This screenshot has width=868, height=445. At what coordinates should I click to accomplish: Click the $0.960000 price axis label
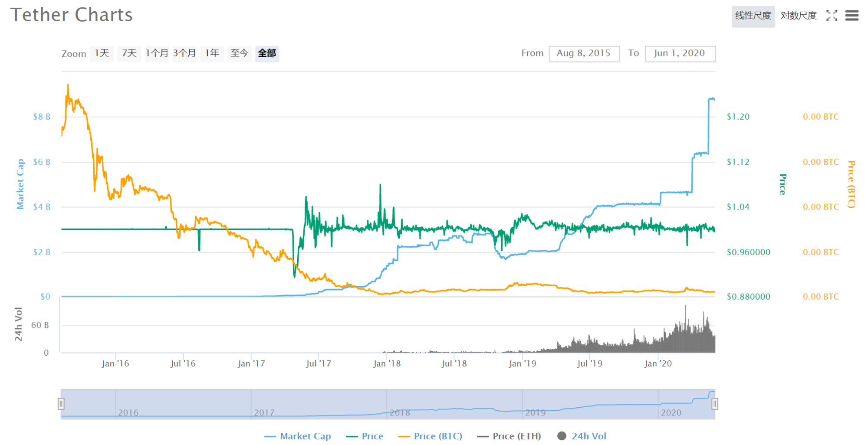coord(749,252)
